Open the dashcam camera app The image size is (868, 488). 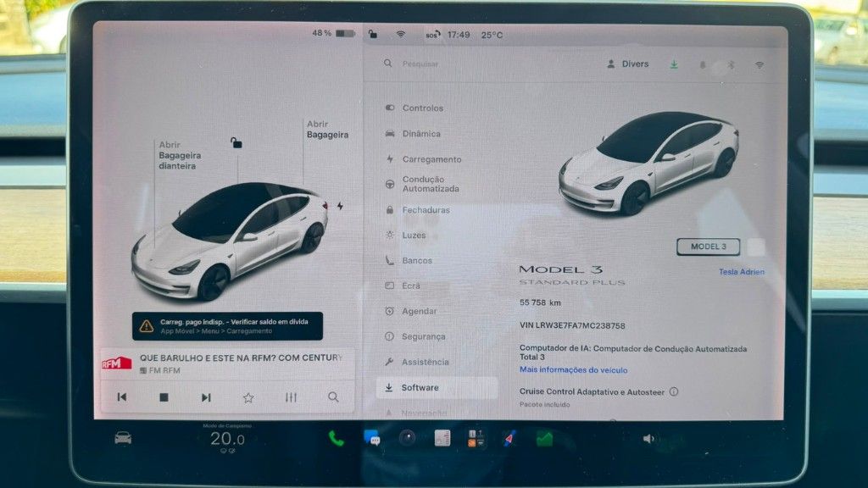pyautogui.click(x=407, y=438)
